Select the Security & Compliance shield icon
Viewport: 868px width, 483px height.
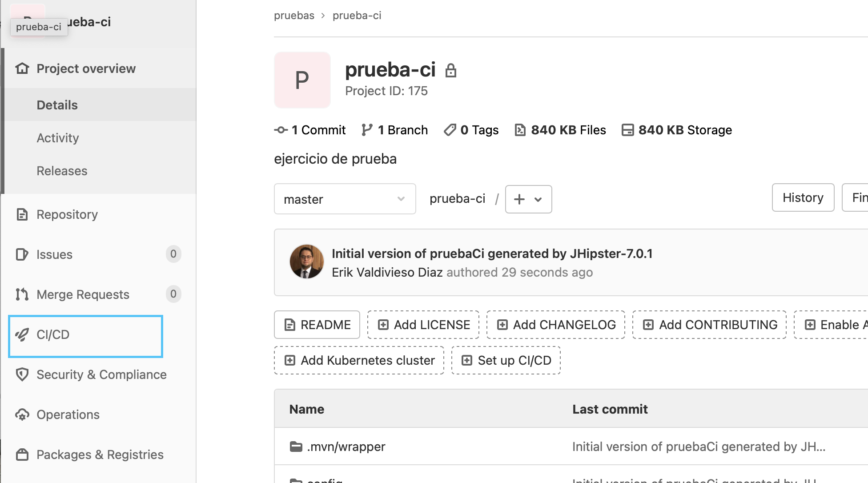click(x=22, y=374)
